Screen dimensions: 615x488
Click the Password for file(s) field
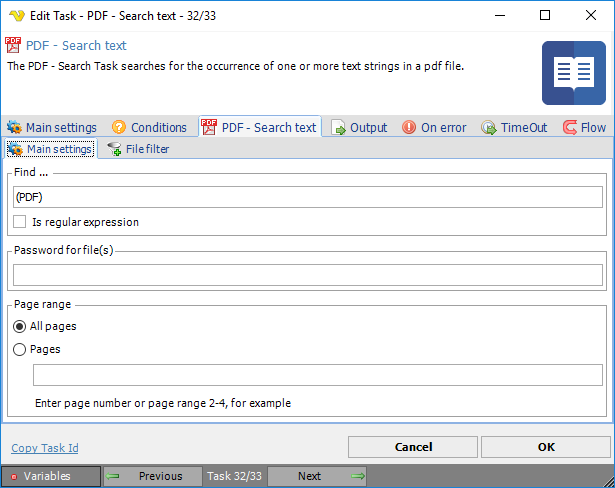point(307,275)
